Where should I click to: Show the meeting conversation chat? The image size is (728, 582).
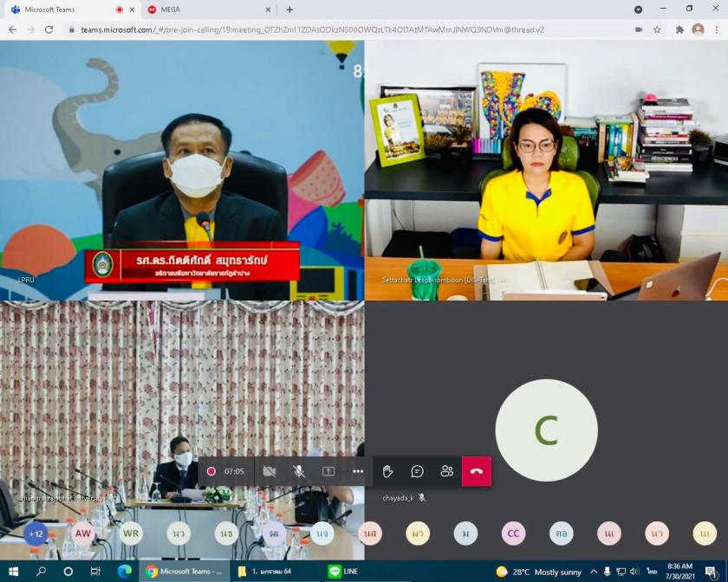[x=418, y=471]
